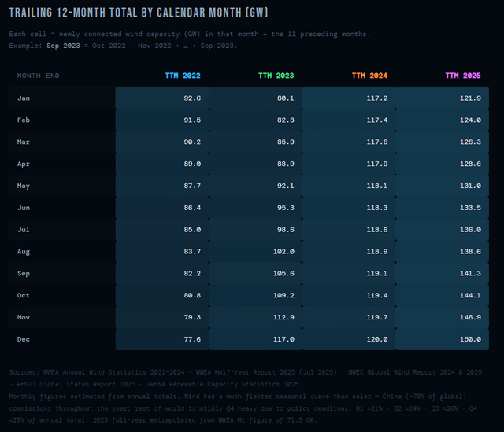Click the MONTH END column header
The width and height of the screenshot is (504, 432).
click(39, 76)
